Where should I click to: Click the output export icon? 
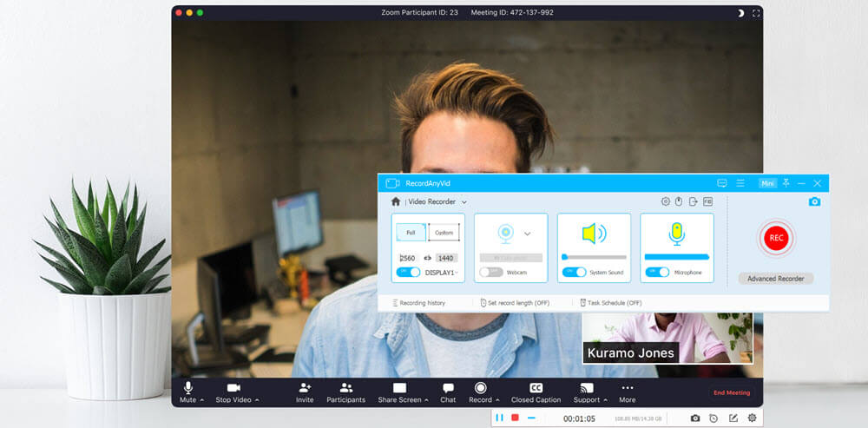[693, 201]
